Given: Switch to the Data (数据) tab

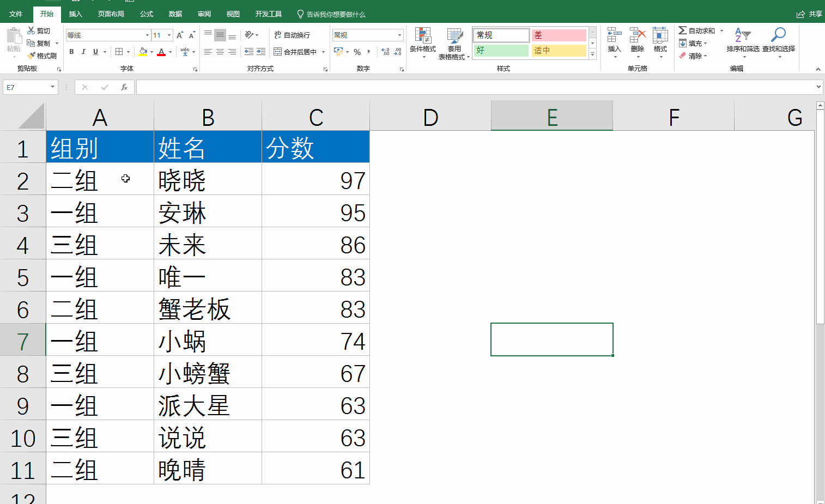Looking at the screenshot, I should (175, 14).
